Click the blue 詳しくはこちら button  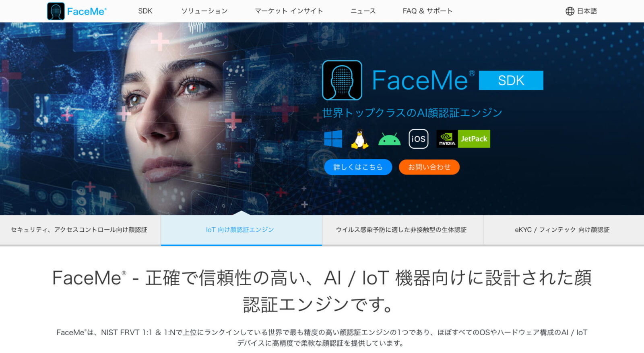(358, 167)
